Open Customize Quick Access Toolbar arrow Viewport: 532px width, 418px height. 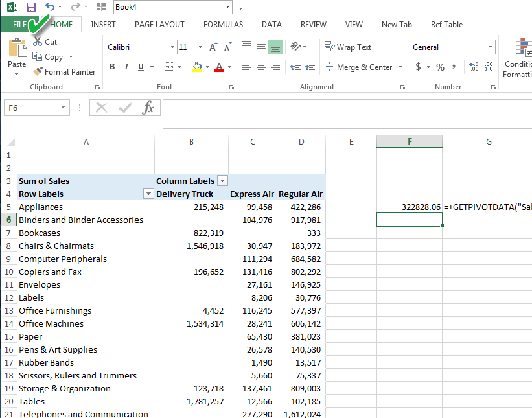click(x=240, y=8)
